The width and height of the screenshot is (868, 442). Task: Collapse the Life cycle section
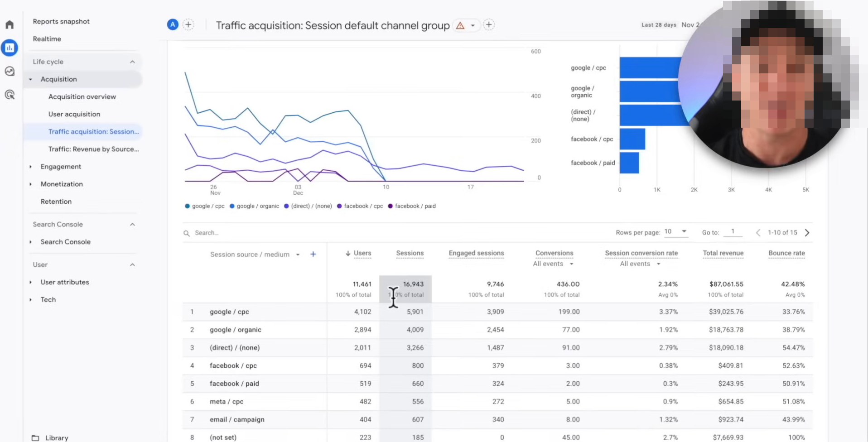point(132,62)
